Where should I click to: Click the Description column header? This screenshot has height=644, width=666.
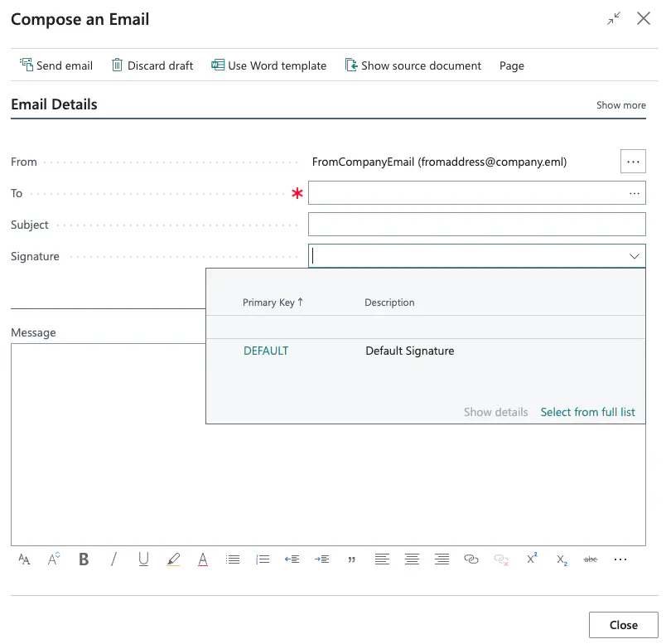(389, 303)
